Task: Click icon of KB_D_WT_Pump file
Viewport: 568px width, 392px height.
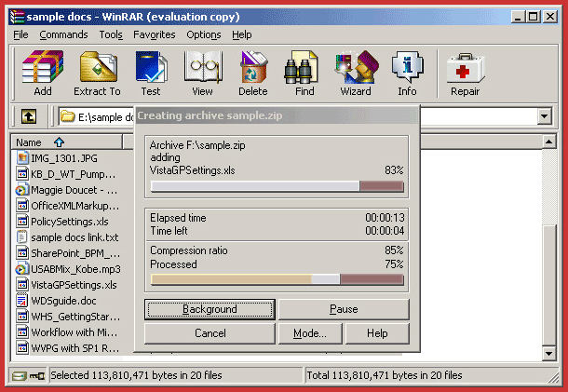Action: click(22, 174)
